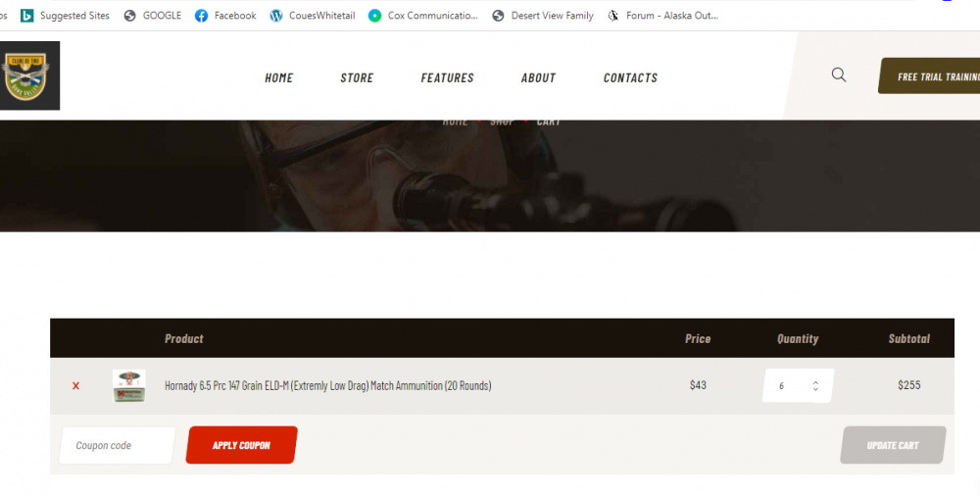
Task: Click the Free Trial Training button
Action: (x=929, y=76)
